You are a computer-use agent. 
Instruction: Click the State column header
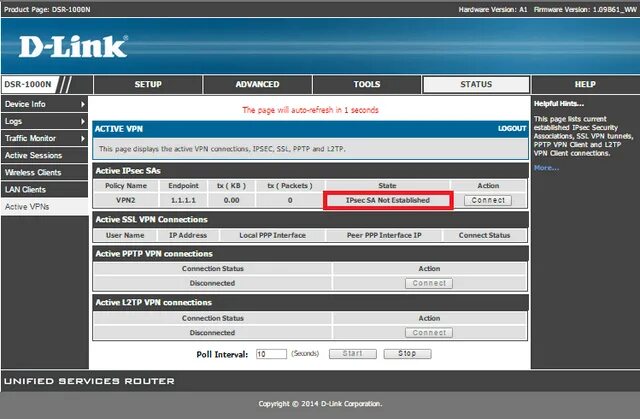pos(387,186)
